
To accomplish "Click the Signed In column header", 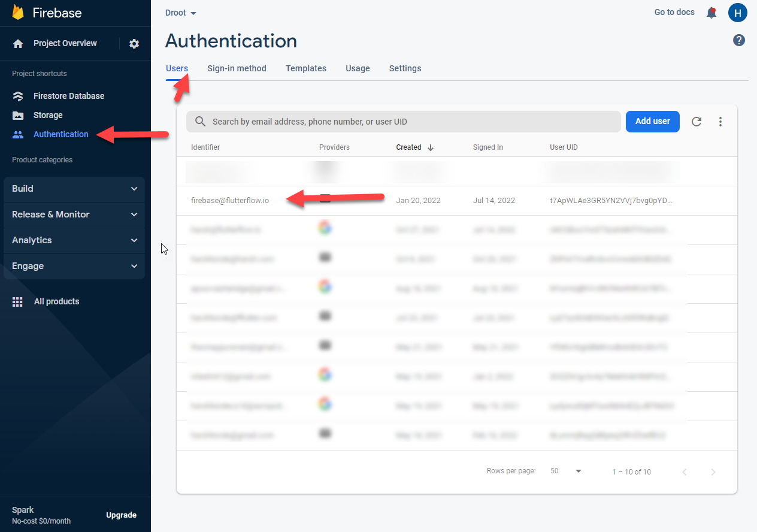I will [488, 147].
